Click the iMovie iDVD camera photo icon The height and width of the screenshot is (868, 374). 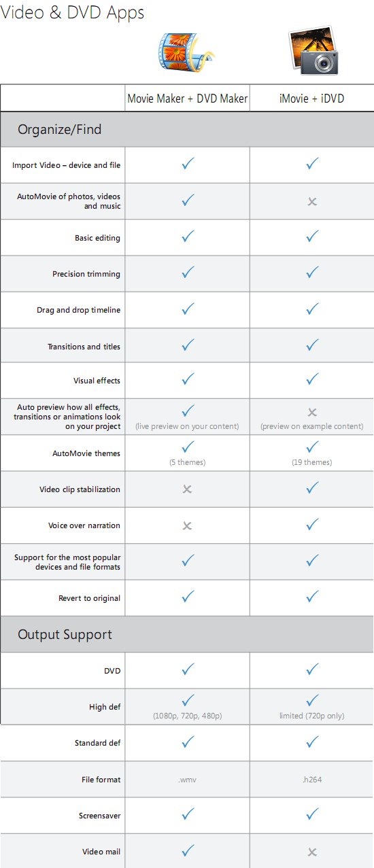(311, 51)
